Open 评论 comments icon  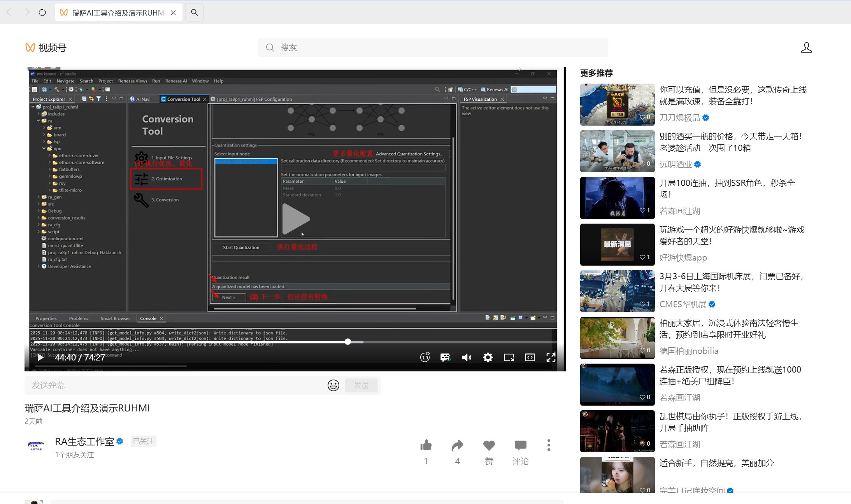coord(521,445)
